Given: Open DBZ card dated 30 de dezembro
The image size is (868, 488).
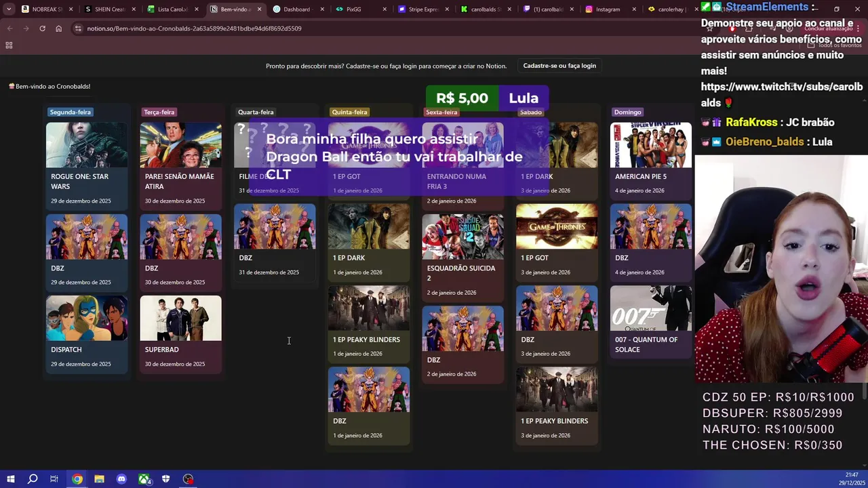Looking at the screenshot, I should pyautogui.click(x=180, y=252).
